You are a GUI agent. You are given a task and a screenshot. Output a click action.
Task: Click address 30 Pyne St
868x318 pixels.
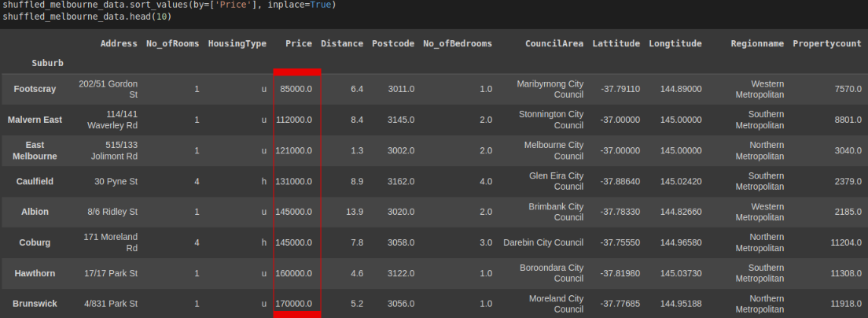click(x=116, y=181)
